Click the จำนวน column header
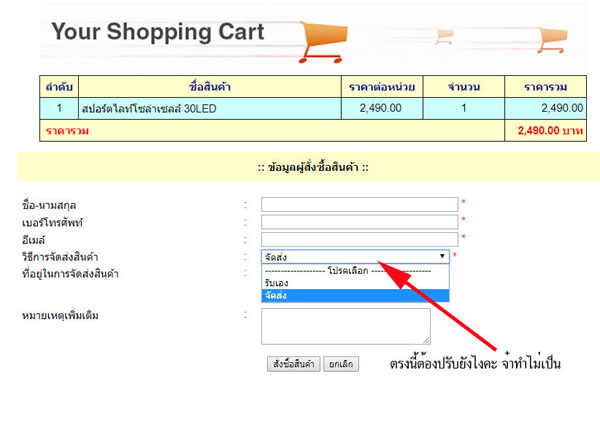600x422 pixels. (464, 87)
